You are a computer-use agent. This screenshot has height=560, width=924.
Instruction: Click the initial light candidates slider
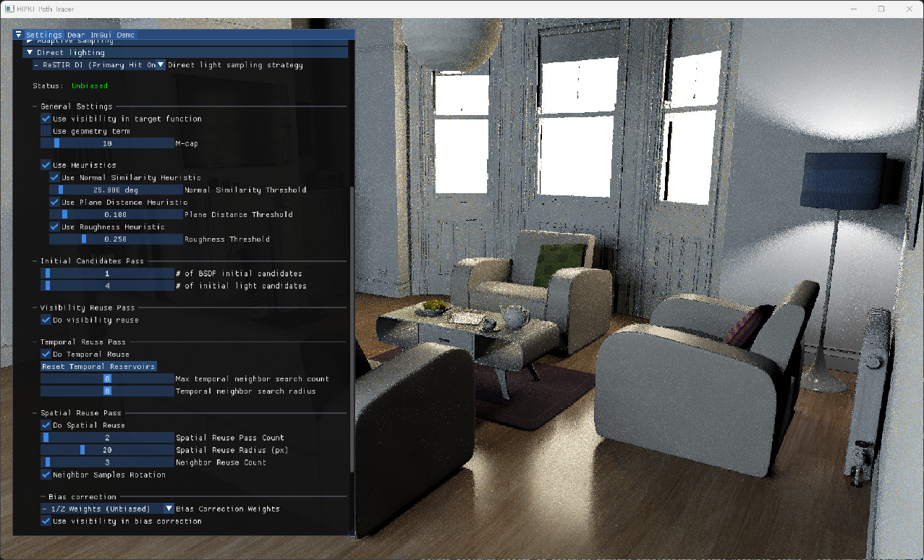tap(107, 286)
